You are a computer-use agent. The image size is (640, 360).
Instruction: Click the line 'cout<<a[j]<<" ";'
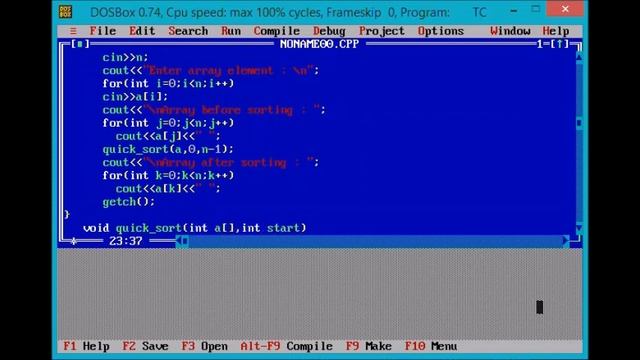coord(168,136)
